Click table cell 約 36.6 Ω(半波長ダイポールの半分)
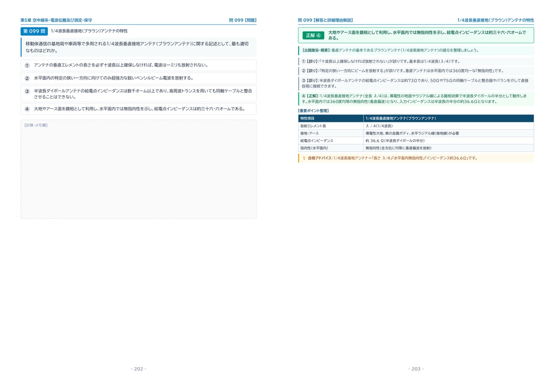Image resolution: width=555 pixels, height=392 pixels. click(448, 141)
